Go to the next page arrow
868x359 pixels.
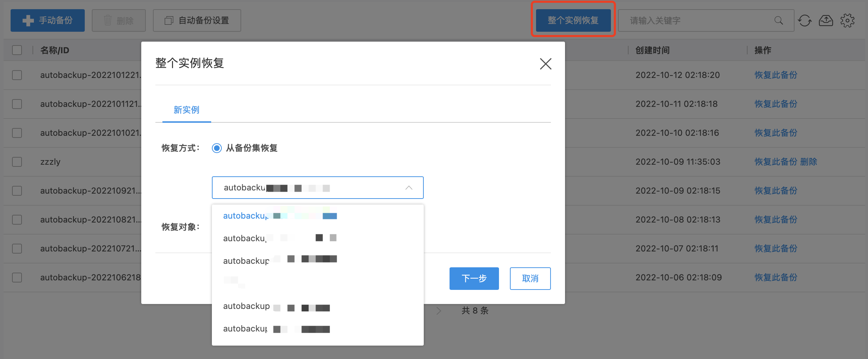[439, 311]
